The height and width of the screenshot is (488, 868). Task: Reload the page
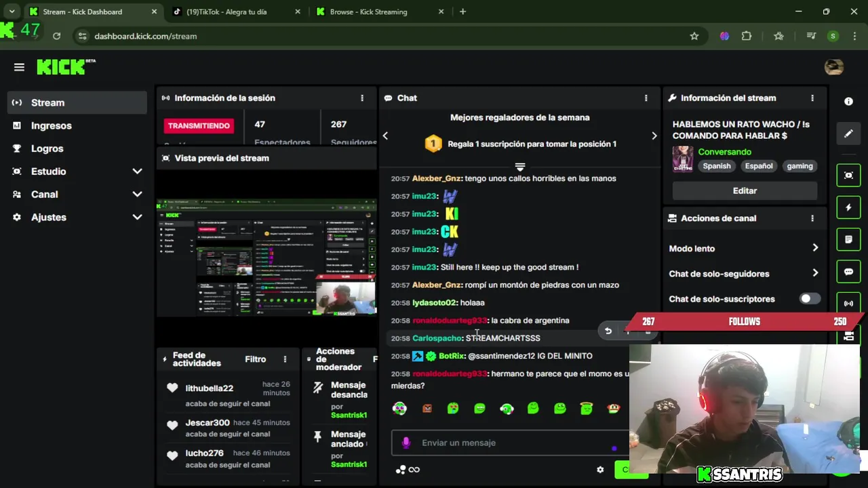click(x=56, y=36)
